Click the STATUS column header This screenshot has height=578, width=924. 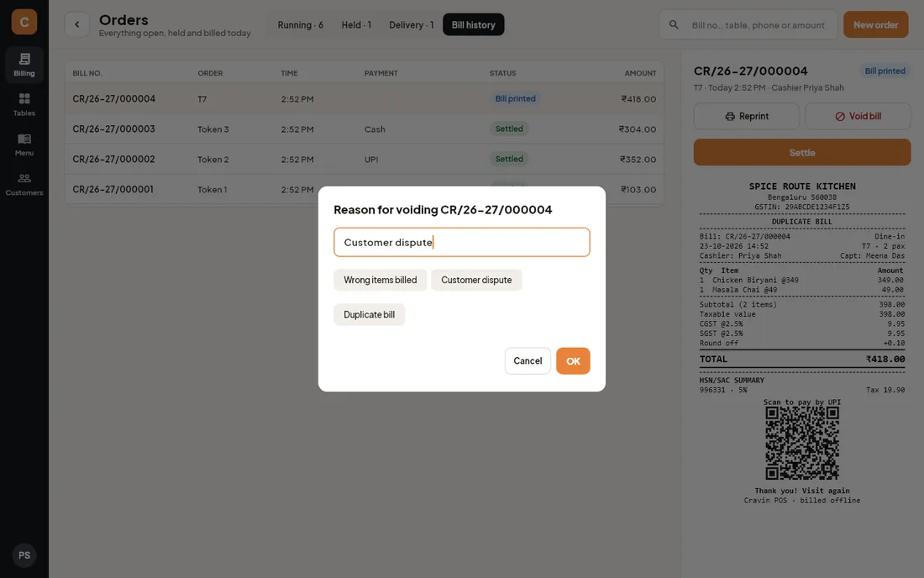tap(502, 73)
